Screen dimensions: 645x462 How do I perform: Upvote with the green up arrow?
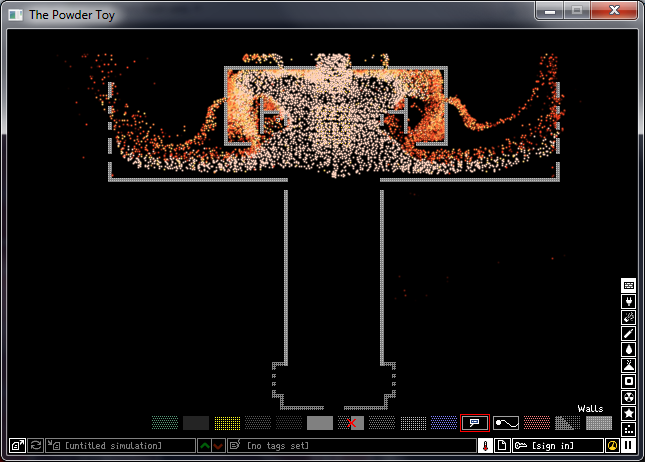[204, 446]
